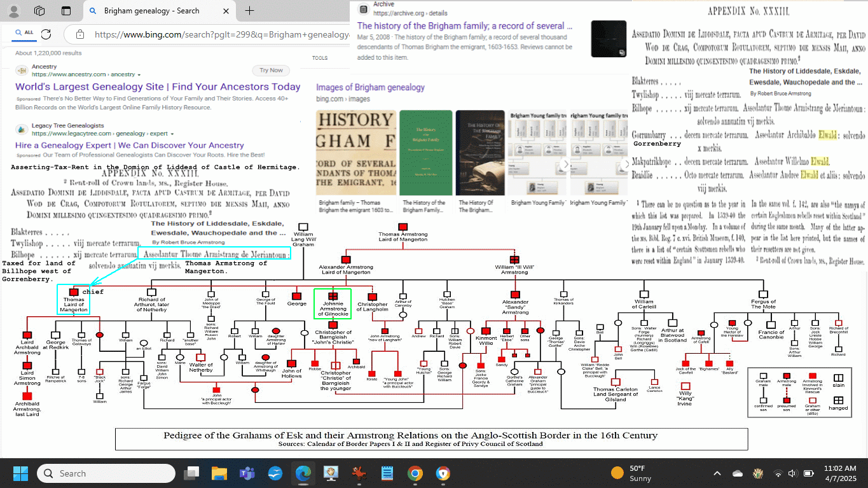Select the ALL search results tab
The height and width of the screenshot is (488, 868).
coord(24,32)
